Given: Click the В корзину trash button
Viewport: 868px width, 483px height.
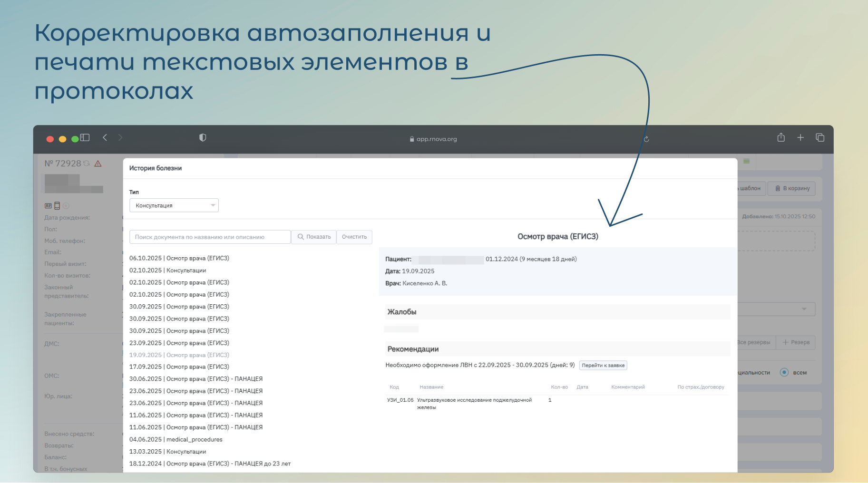Looking at the screenshot, I should point(792,188).
